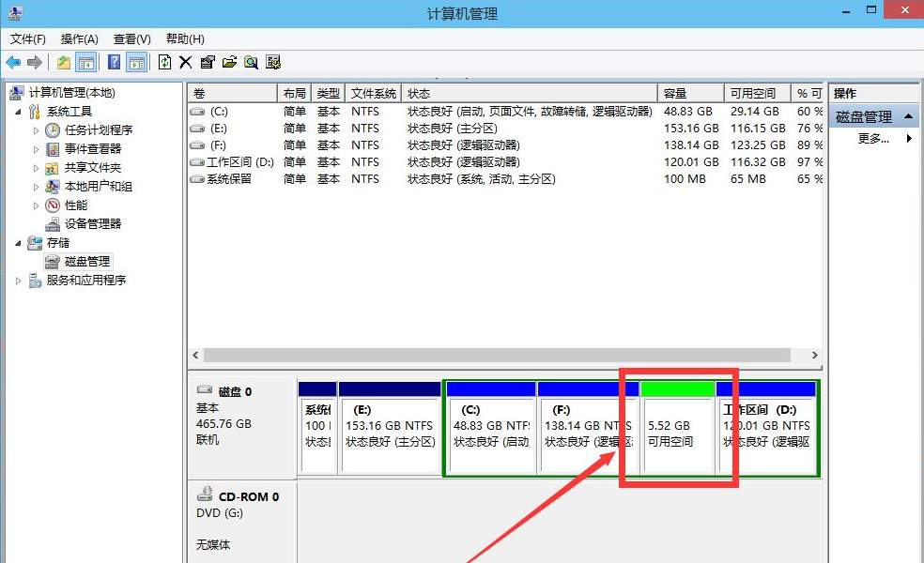The image size is (924, 563).
Task: Expand the 更多 action item
Action: tap(907, 136)
